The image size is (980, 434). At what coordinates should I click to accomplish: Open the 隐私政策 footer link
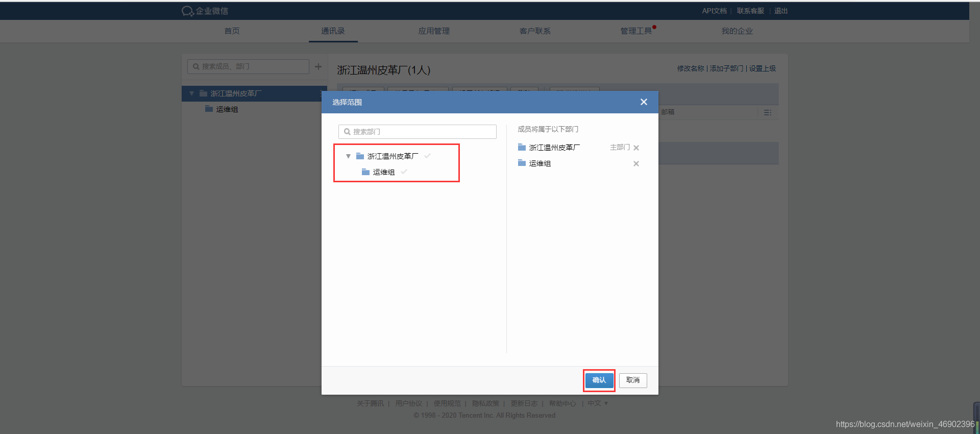coord(485,403)
